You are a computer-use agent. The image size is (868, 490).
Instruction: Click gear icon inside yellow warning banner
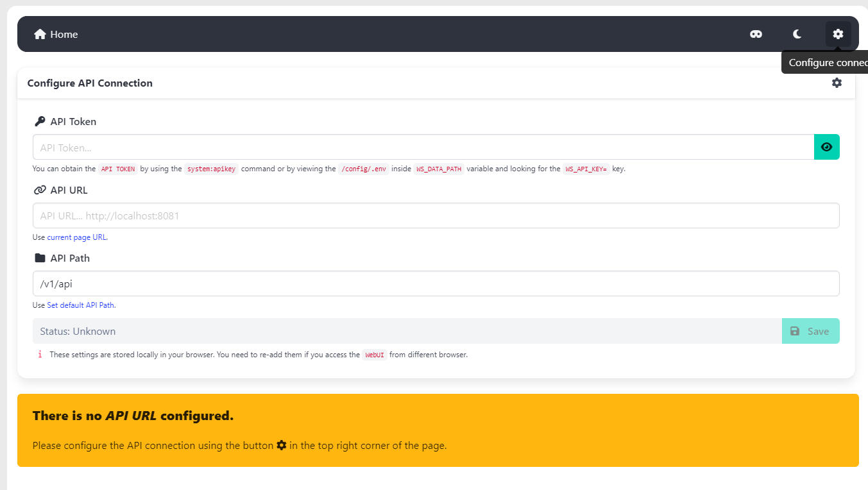coord(281,445)
